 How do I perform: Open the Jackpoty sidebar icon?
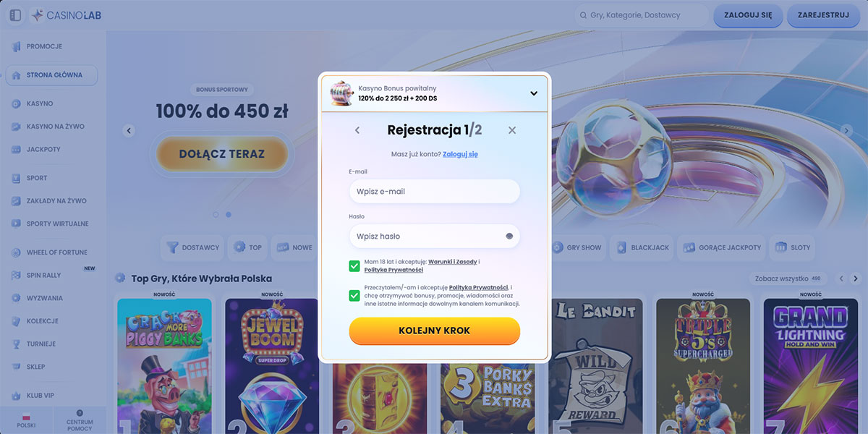(16, 149)
